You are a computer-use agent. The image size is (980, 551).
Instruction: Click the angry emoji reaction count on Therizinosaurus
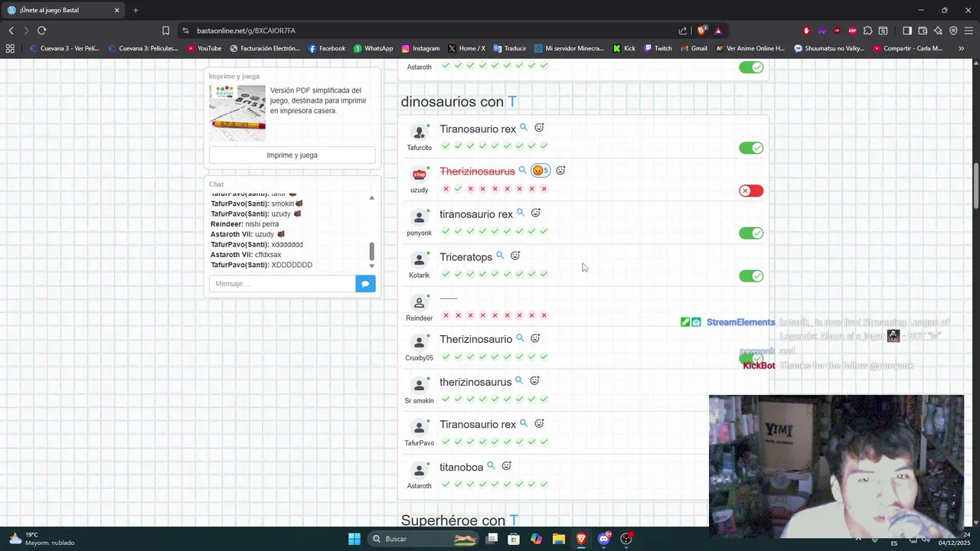point(541,171)
